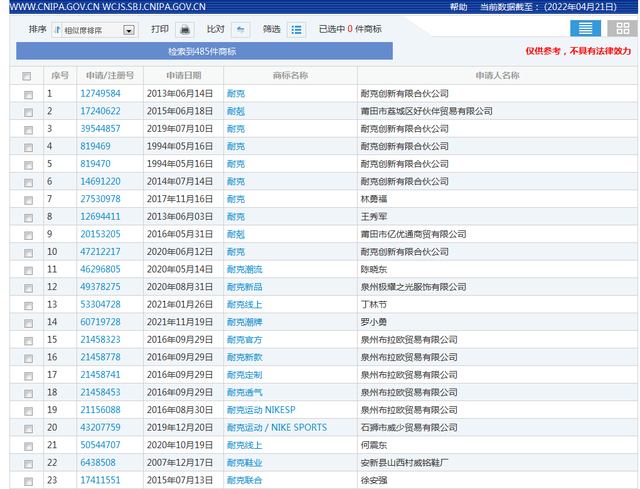This screenshot has width=640, height=489.
Task: Open registration number 819469
Action: (96, 146)
